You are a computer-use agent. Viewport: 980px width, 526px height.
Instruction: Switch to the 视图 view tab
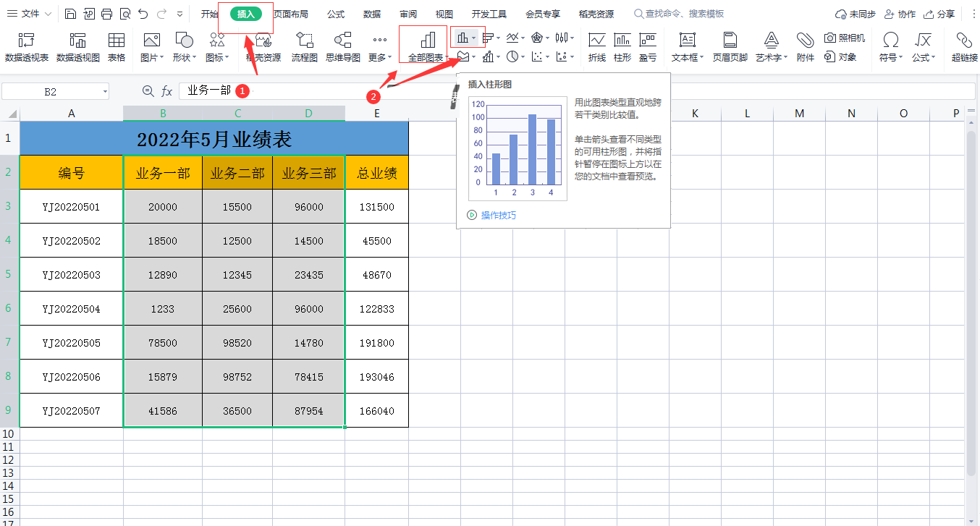pyautogui.click(x=444, y=14)
